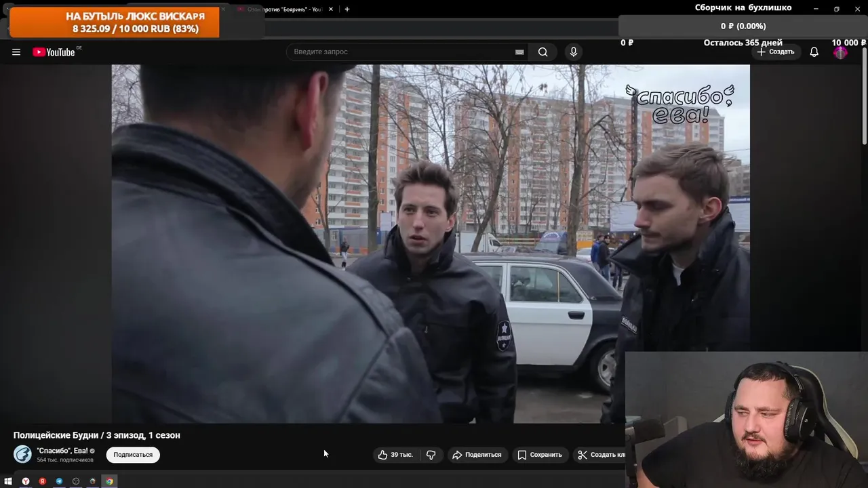Open the YouTube hamburger guide menu

pyautogui.click(x=16, y=52)
